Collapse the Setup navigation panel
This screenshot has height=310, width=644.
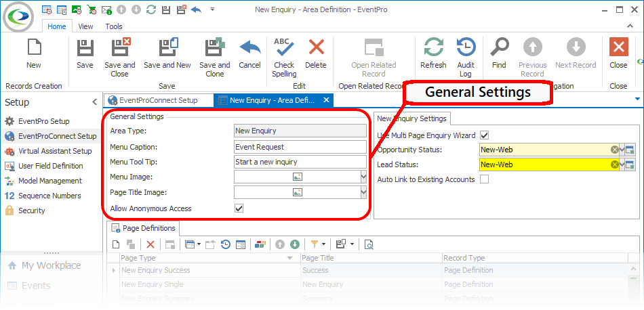(94, 102)
